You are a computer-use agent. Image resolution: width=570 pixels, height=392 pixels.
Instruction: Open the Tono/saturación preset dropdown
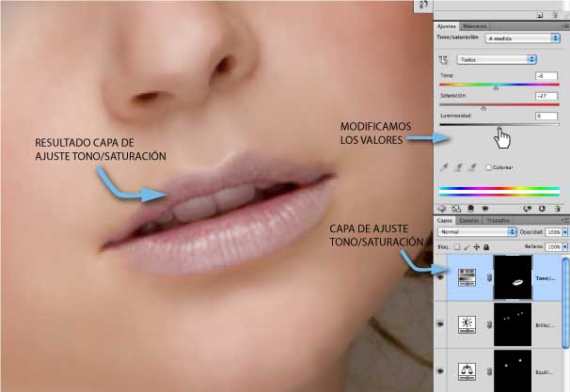click(522, 39)
